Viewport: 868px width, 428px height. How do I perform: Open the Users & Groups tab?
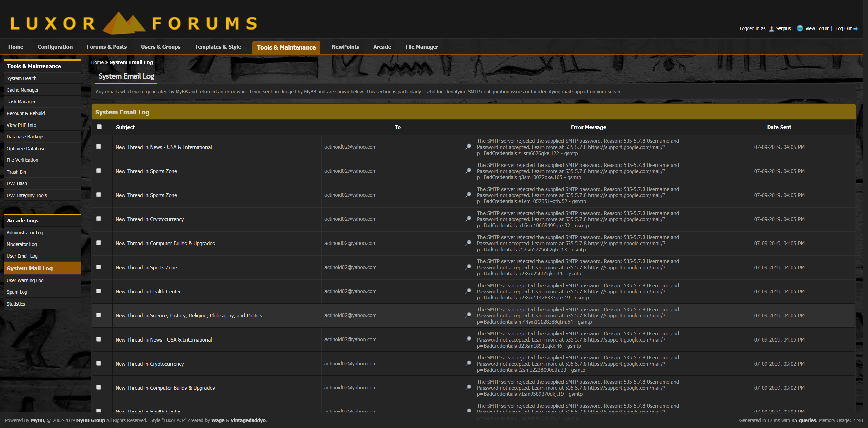pos(161,47)
